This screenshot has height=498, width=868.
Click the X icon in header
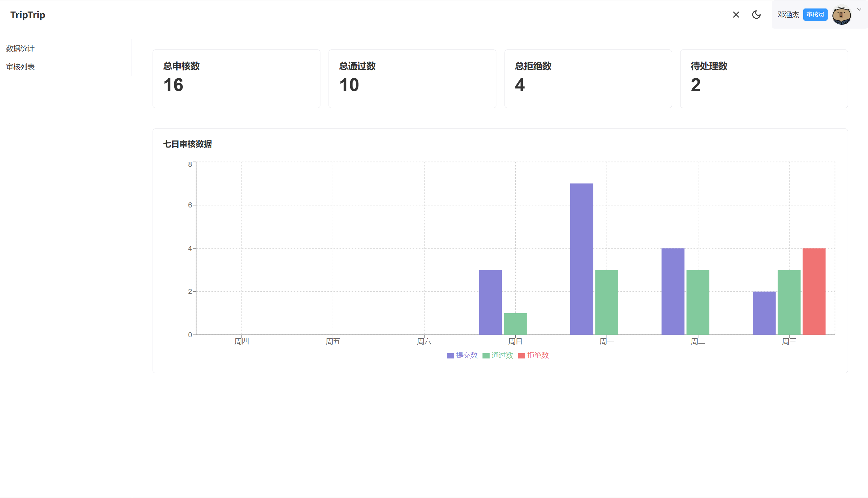[x=736, y=15]
